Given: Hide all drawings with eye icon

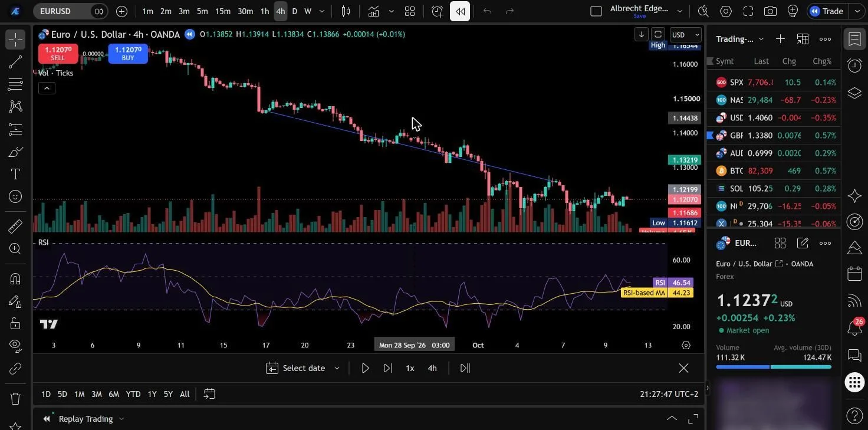Looking at the screenshot, I should click(x=15, y=345).
